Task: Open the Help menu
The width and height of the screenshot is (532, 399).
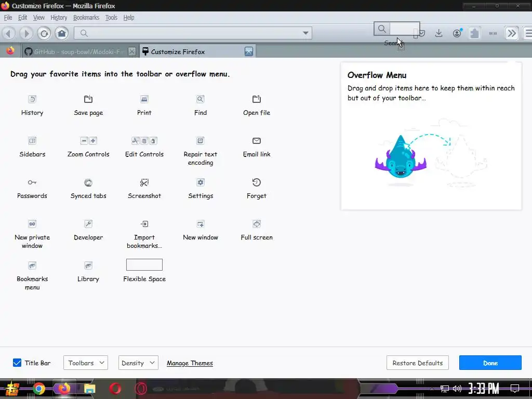Action: (129, 18)
